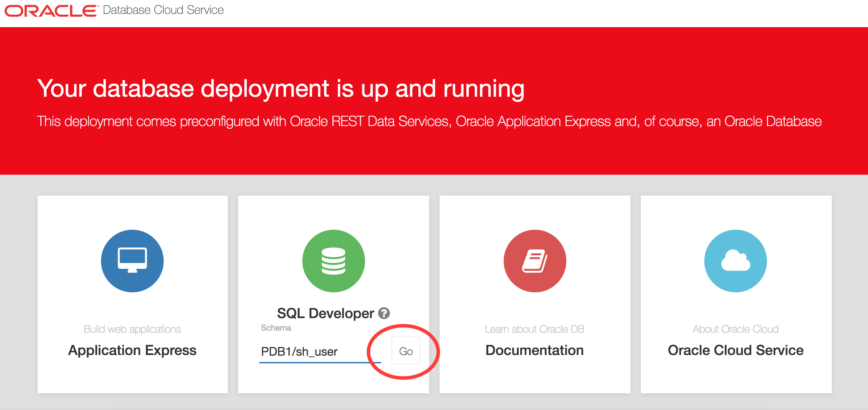Open the Application Express link
Image resolution: width=868 pixels, height=410 pixels.
pyautogui.click(x=132, y=350)
